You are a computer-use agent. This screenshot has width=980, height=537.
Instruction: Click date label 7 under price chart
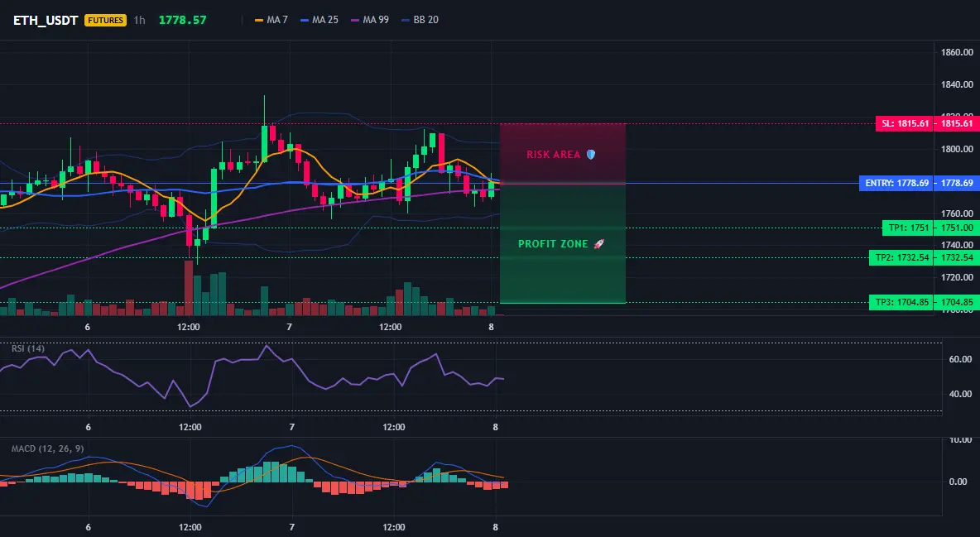point(290,327)
